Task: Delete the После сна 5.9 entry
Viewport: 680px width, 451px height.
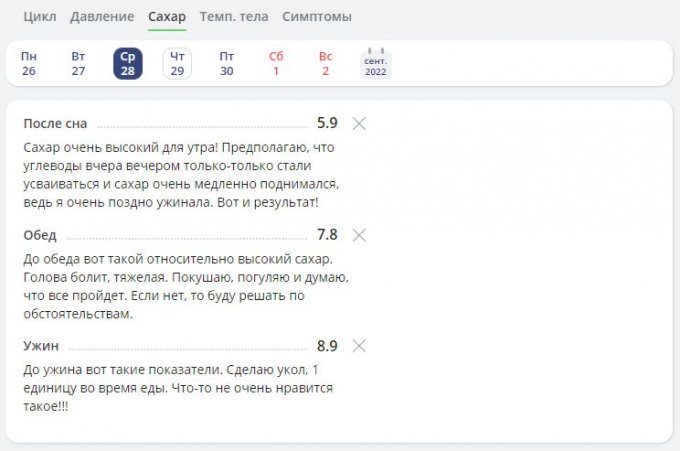Action: tap(359, 124)
